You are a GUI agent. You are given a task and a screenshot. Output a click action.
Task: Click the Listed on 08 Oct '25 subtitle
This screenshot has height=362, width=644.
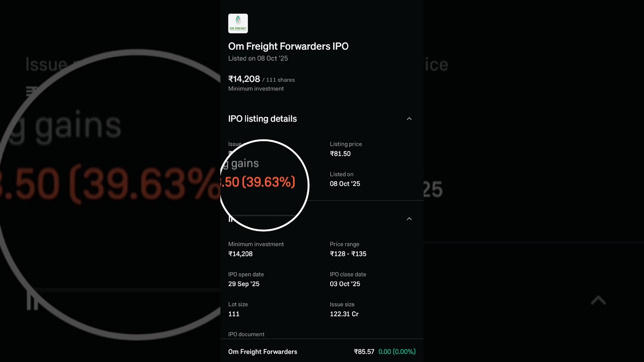(258, 58)
